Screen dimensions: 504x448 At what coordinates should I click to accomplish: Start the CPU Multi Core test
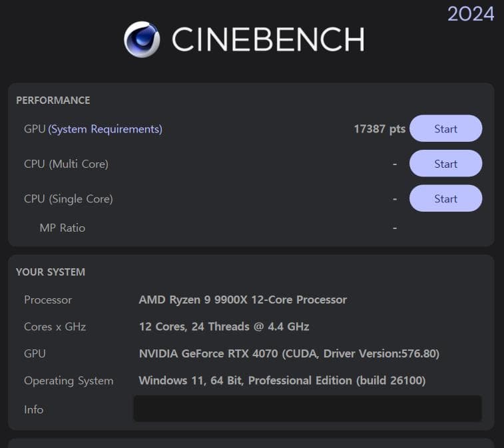click(x=445, y=164)
